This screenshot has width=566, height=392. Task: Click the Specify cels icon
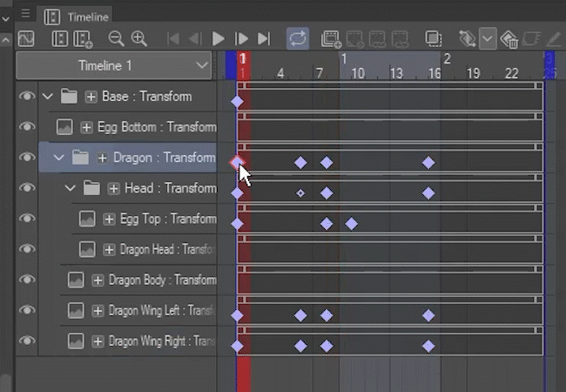[x=354, y=39]
